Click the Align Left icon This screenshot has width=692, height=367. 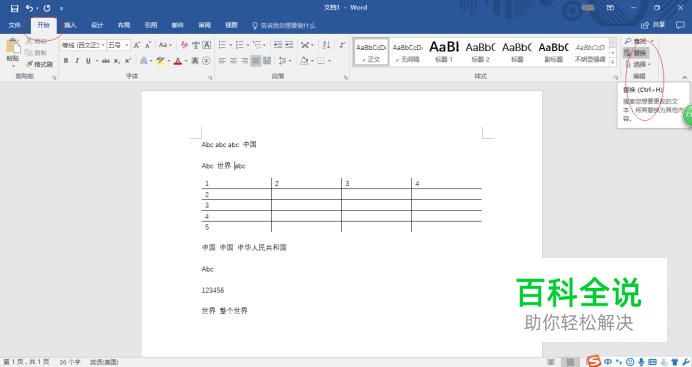222,61
